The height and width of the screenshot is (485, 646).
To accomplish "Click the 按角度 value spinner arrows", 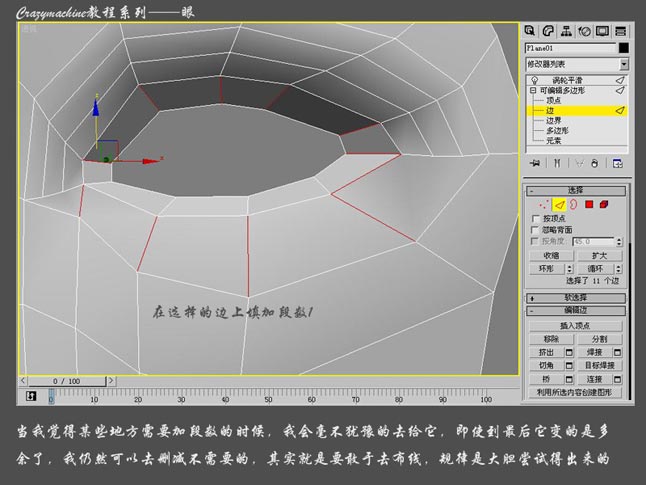I will coord(619,241).
